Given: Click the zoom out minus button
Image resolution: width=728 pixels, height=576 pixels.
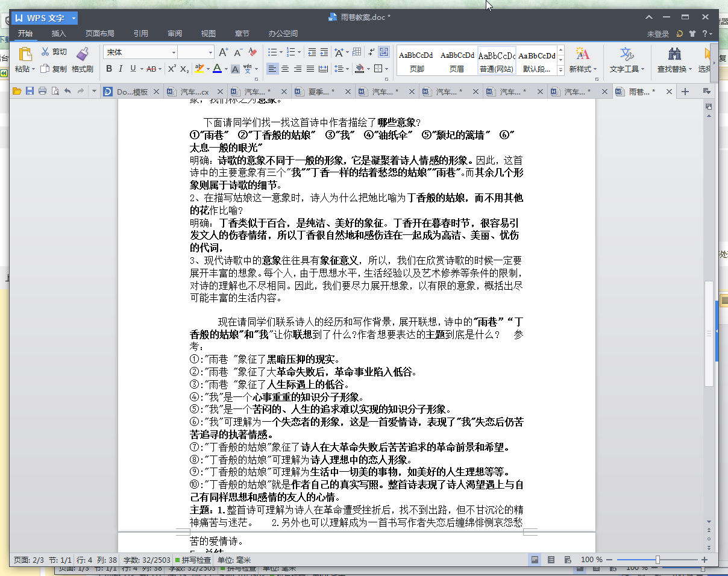Looking at the screenshot, I should point(609,560).
